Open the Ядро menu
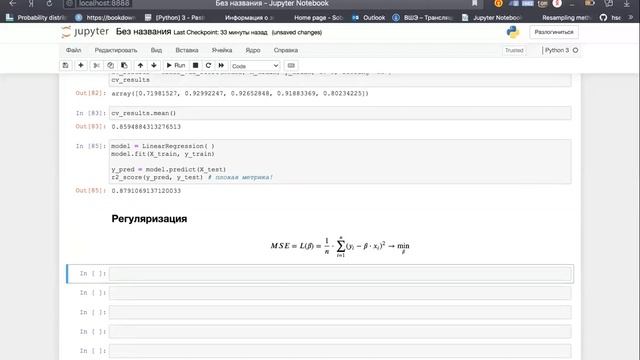 pos(253,50)
